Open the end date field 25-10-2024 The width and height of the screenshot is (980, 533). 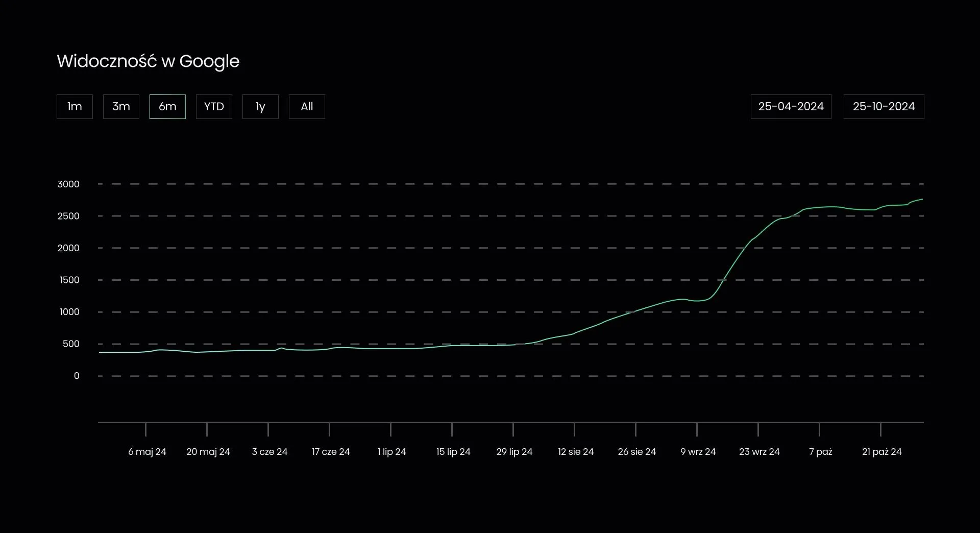click(884, 107)
